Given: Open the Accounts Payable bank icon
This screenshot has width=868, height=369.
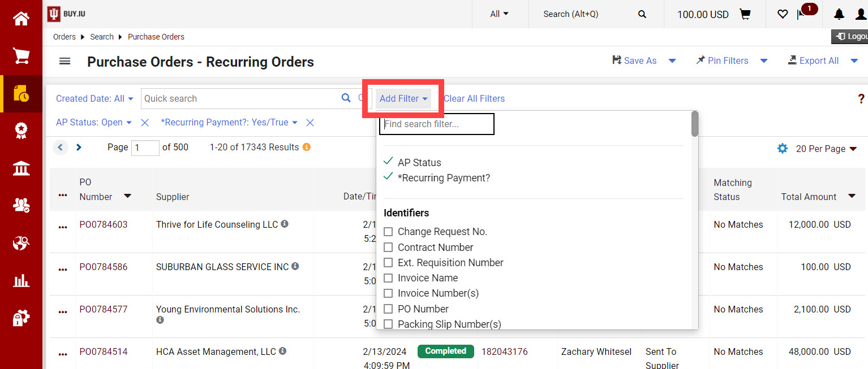Looking at the screenshot, I should pos(21,168).
